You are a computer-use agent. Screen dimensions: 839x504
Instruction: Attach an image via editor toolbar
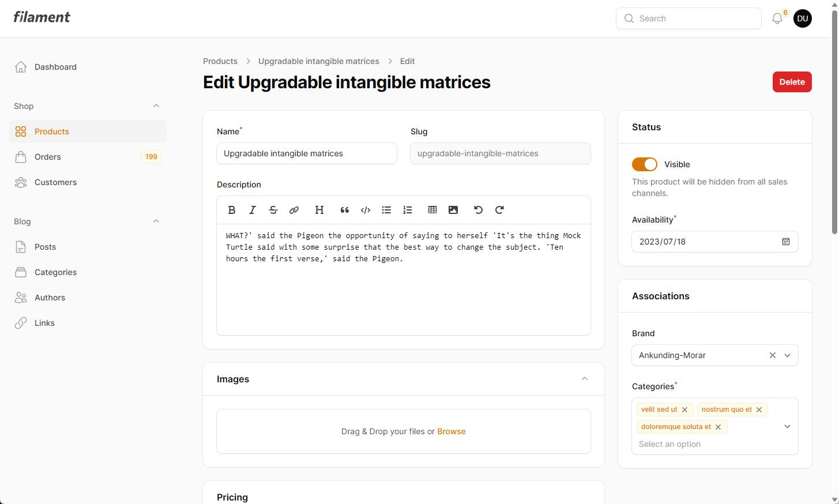(x=453, y=210)
